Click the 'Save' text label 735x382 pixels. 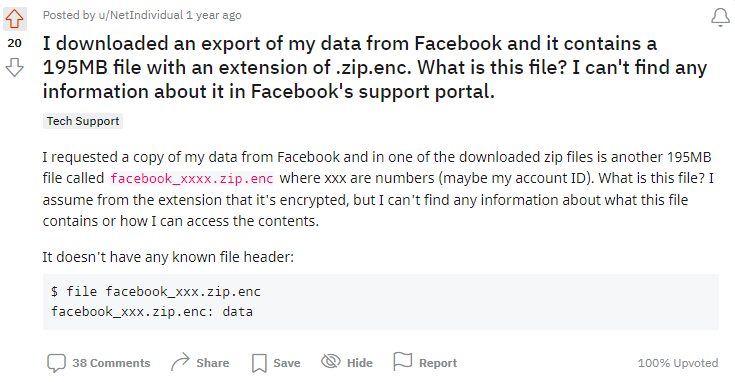click(x=287, y=363)
